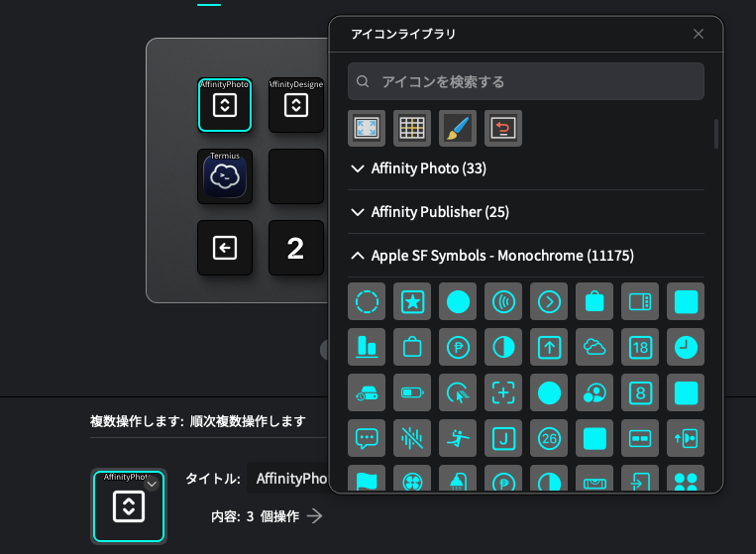Image resolution: width=756 pixels, height=554 pixels.
Task: Select the AffinityPhoto key on the deck
Action: coord(225,105)
